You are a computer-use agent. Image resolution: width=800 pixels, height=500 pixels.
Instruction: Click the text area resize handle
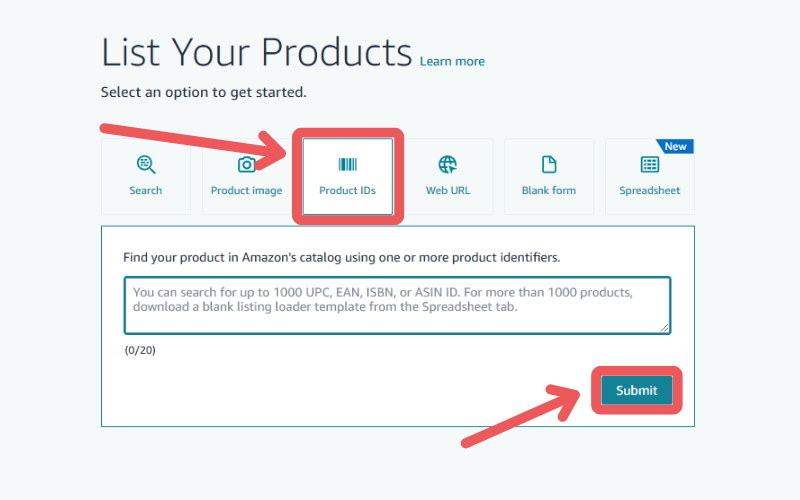[664, 328]
